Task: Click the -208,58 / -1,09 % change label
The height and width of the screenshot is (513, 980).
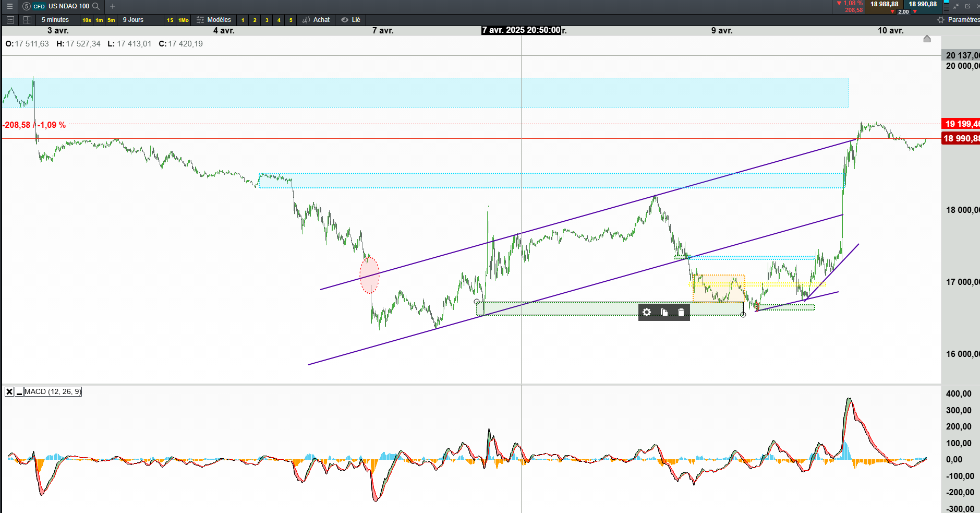Action: pyautogui.click(x=34, y=125)
